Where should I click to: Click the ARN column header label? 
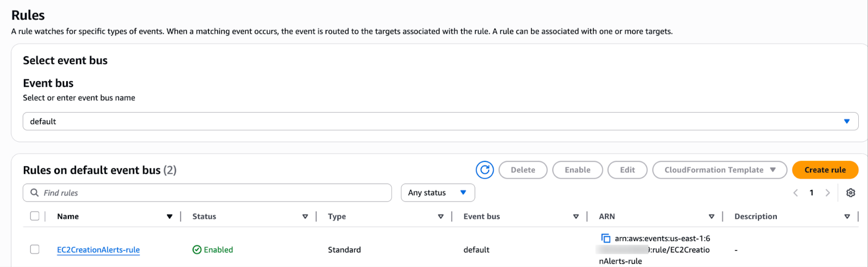607,217
